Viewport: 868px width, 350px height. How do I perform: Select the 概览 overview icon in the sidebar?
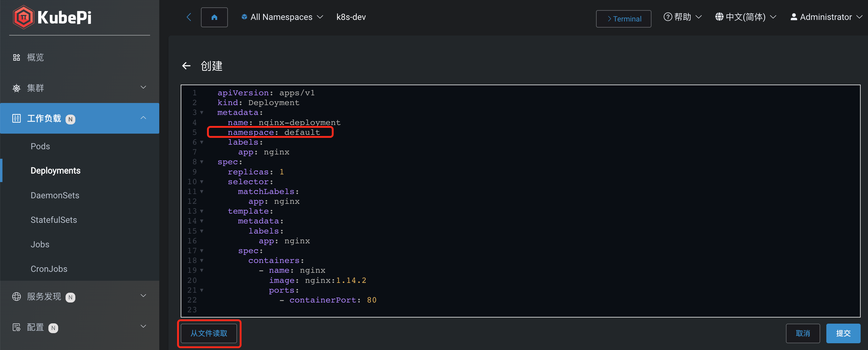click(x=16, y=57)
